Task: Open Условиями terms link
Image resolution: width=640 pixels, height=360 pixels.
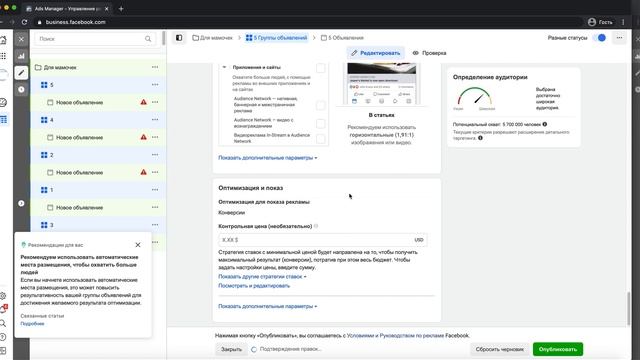Action: 360,336
